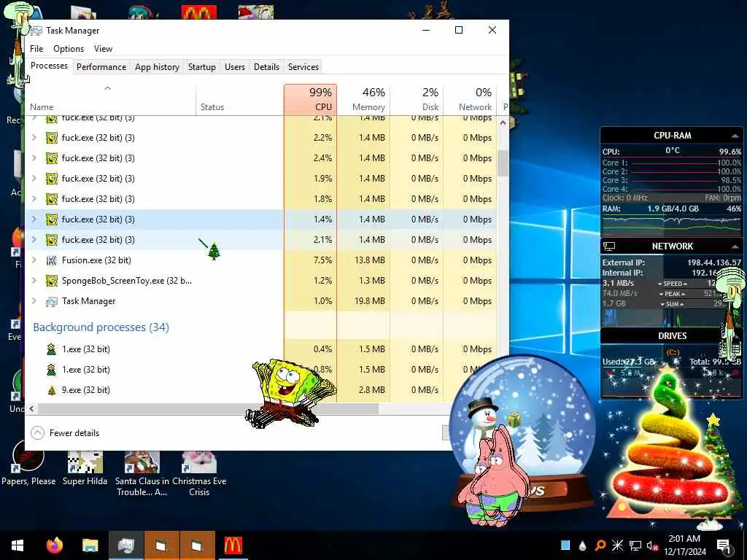Sort processes by the Name column

click(110, 99)
